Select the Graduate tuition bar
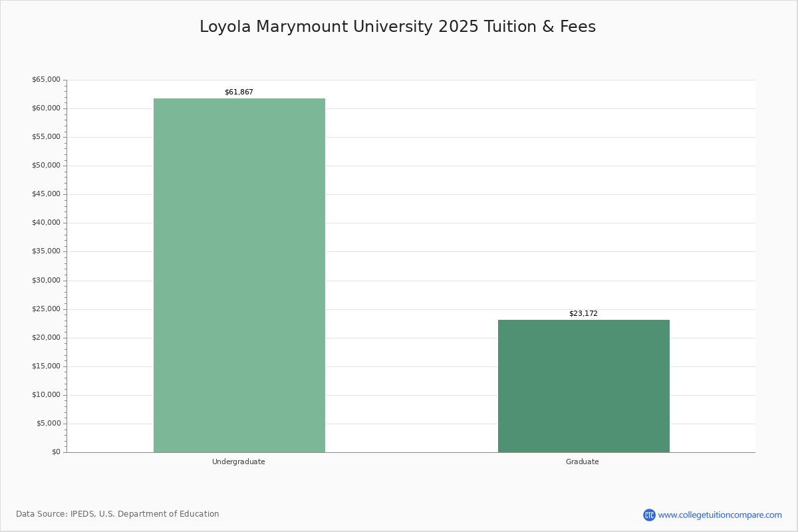This screenshot has height=532, width=798. click(x=583, y=386)
